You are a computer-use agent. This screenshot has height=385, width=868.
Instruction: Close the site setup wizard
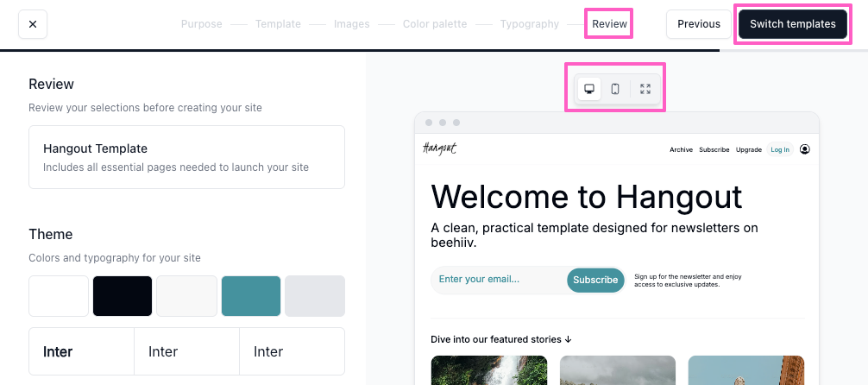pos(33,24)
